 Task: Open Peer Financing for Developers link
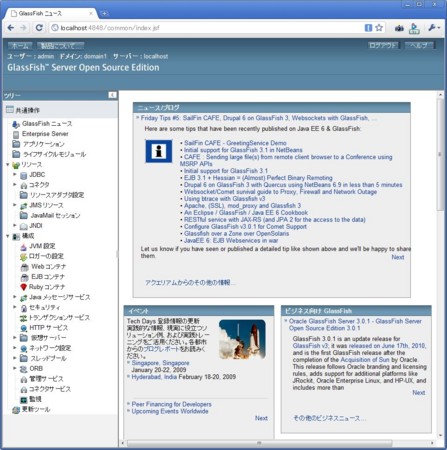(x=171, y=404)
